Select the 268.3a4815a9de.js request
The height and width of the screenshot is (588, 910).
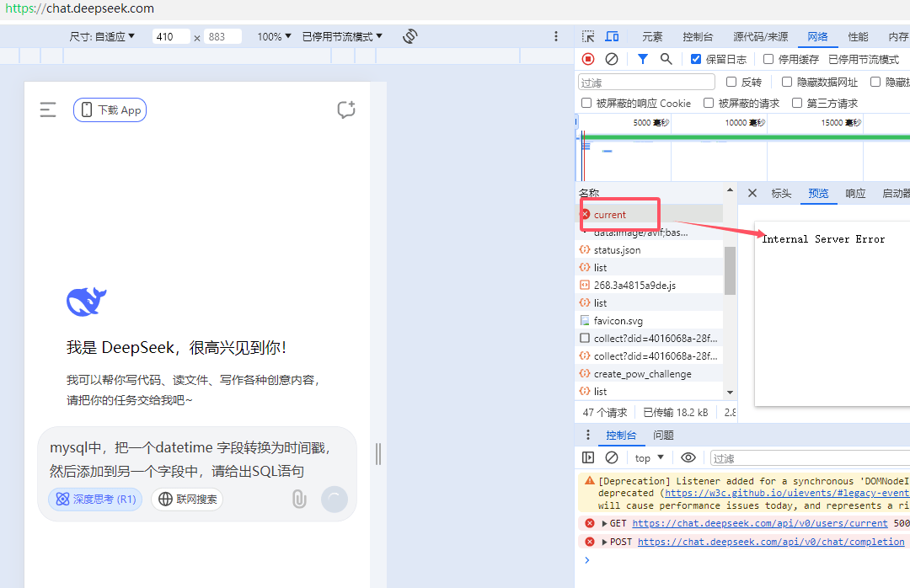650,286
